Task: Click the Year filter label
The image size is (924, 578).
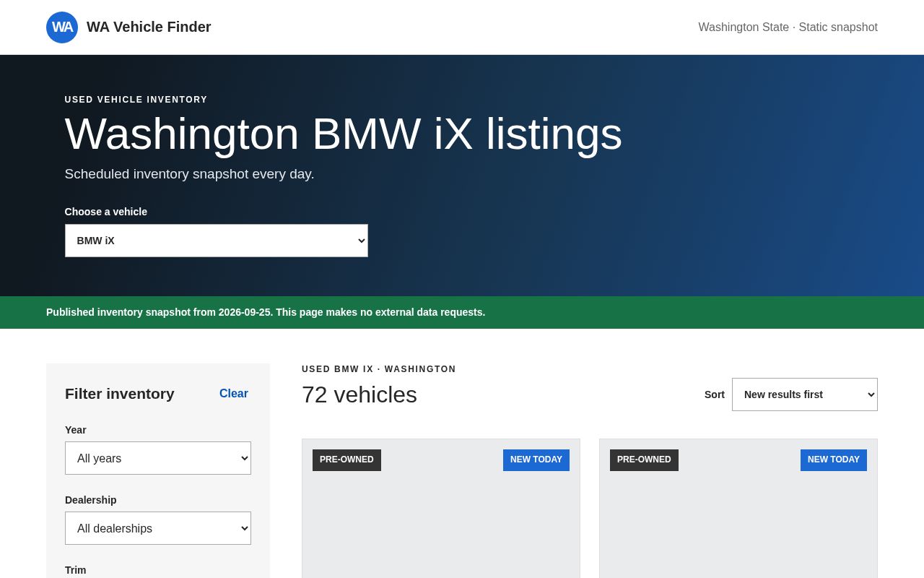Action: pos(76,430)
